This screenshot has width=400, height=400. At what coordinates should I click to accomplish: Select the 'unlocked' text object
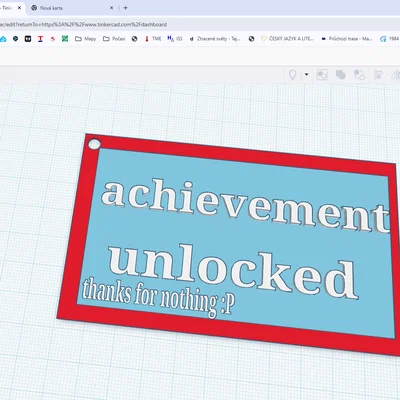(x=233, y=272)
